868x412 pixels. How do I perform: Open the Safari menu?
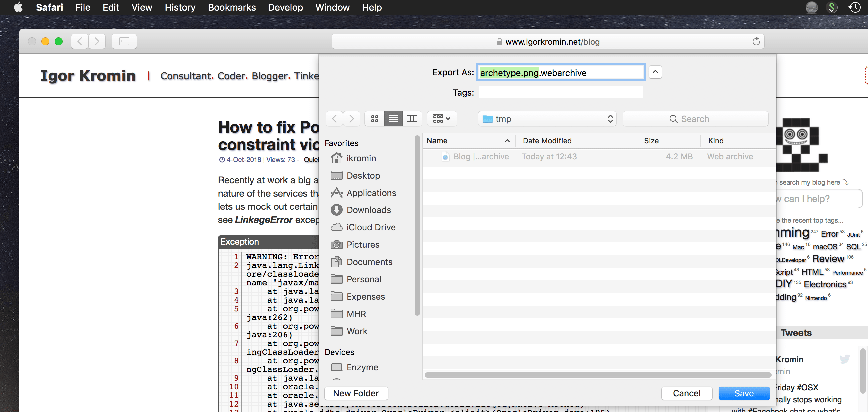[50, 7]
